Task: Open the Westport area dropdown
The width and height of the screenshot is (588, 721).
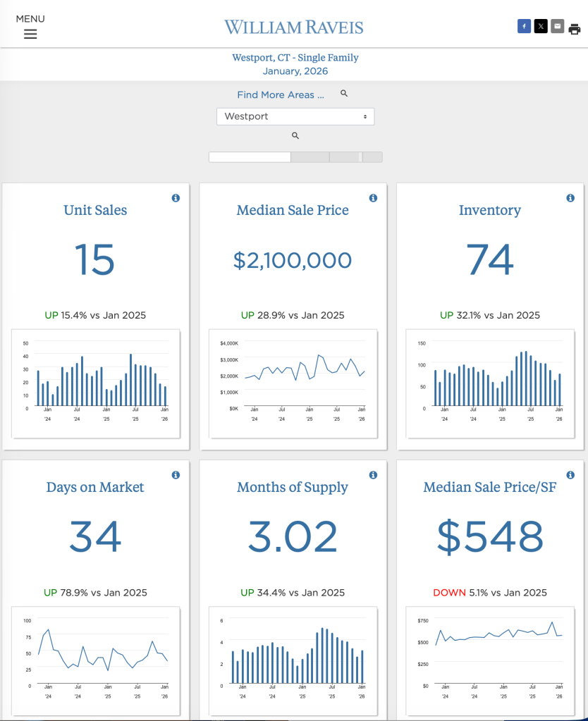Action: (295, 116)
